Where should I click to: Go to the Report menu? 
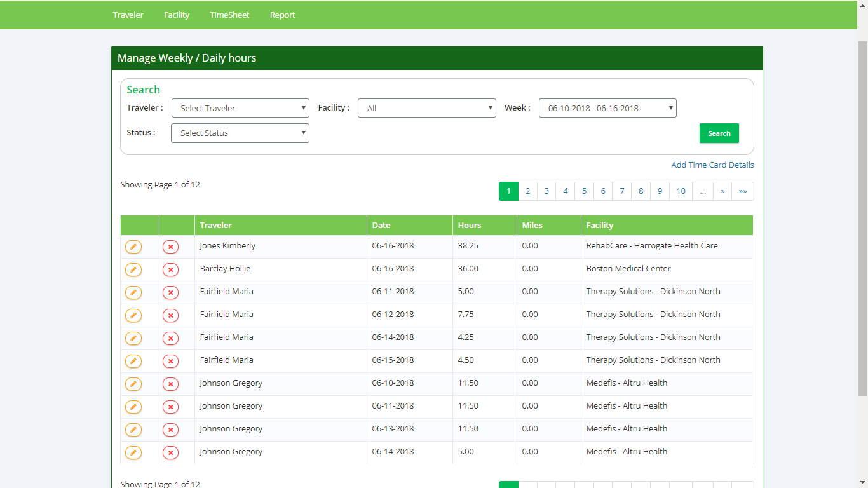tap(282, 15)
